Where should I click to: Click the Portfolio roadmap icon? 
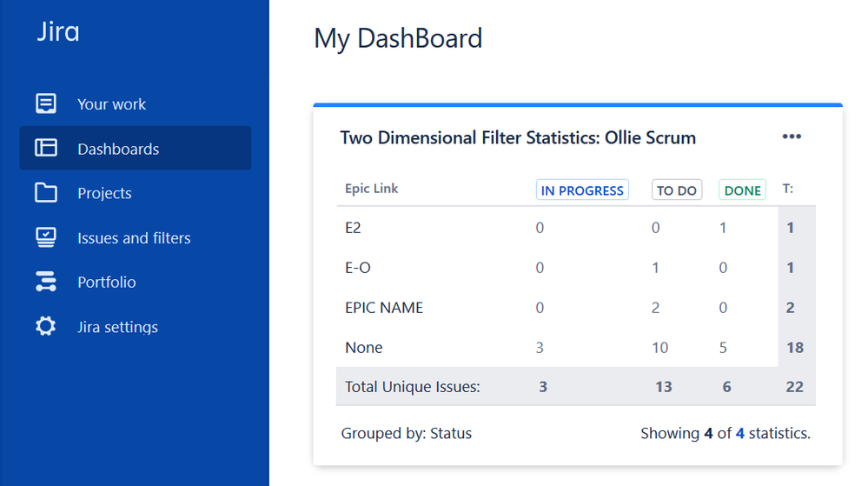pyautogui.click(x=46, y=282)
